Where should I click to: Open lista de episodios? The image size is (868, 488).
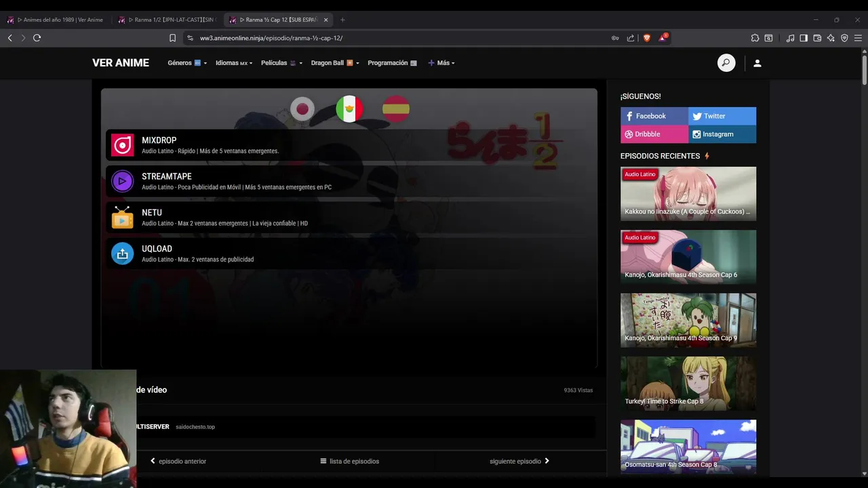coord(350,461)
